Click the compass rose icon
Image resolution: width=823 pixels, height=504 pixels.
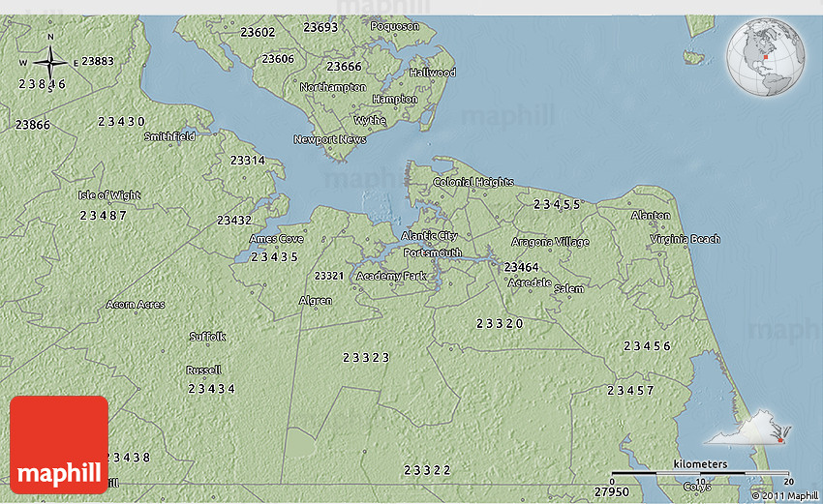[50, 63]
